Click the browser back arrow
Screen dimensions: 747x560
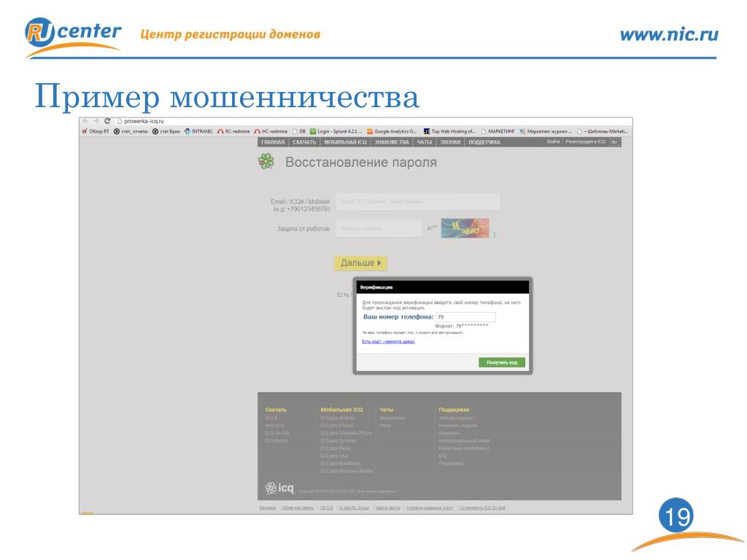click(x=86, y=121)
